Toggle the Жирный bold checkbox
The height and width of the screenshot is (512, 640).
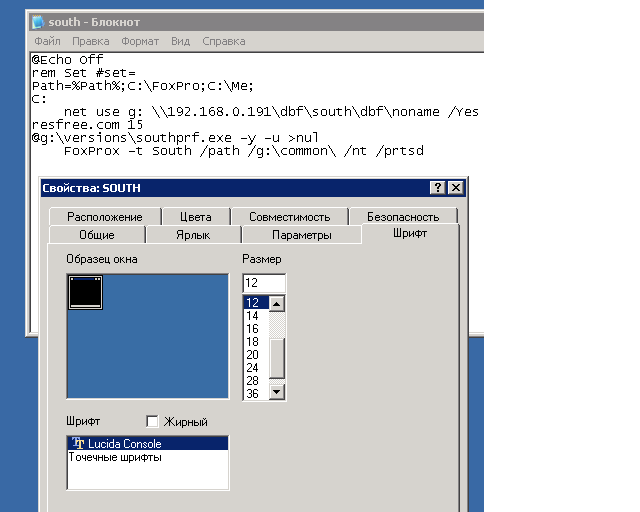click(x=153, y=422)
